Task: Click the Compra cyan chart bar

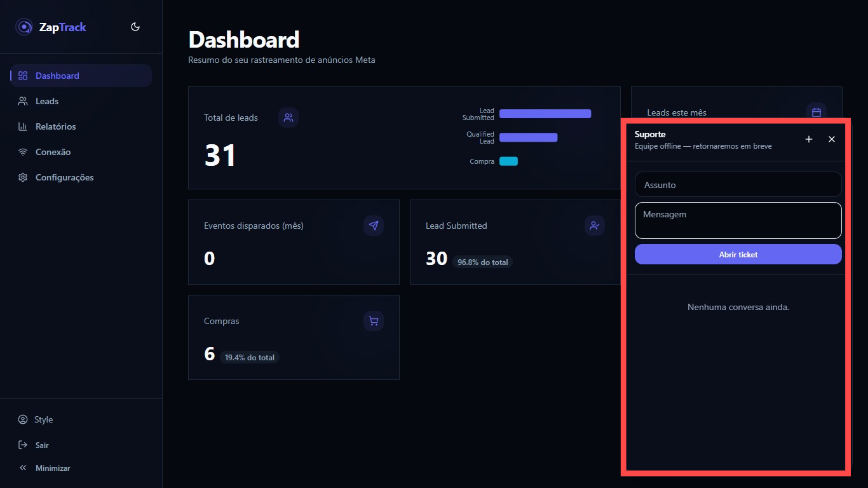Action: point(508,161)
